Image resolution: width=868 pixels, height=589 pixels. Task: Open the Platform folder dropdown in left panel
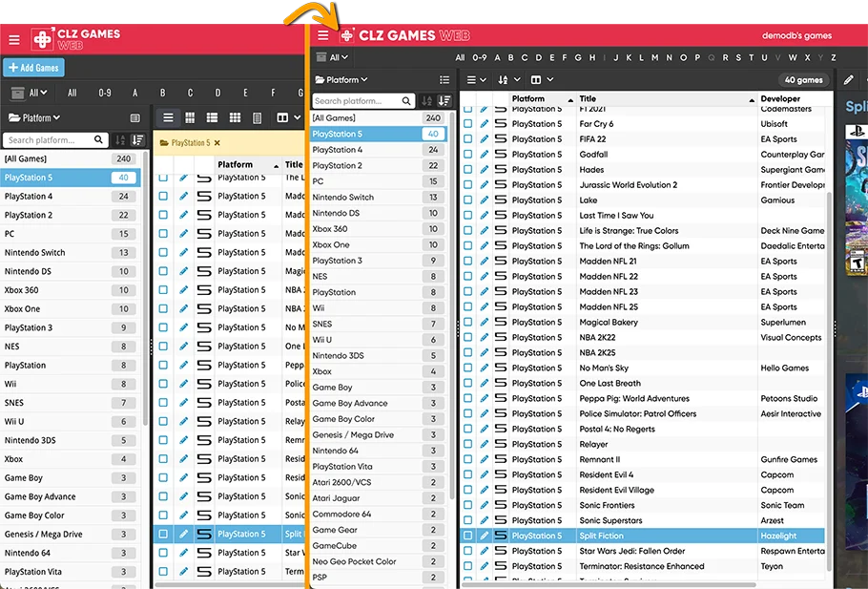coord(34,118)
